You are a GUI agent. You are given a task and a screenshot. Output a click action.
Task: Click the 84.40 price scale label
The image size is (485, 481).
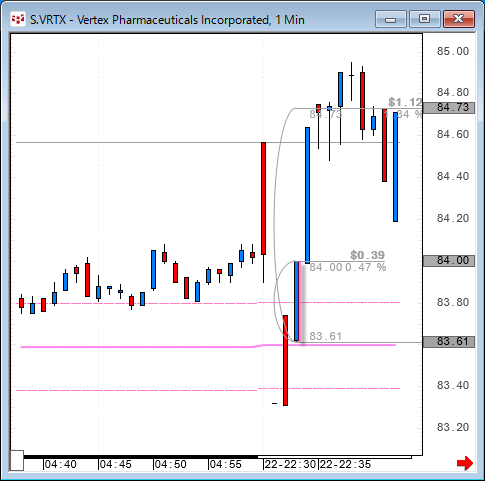click(x=453, y=176)
